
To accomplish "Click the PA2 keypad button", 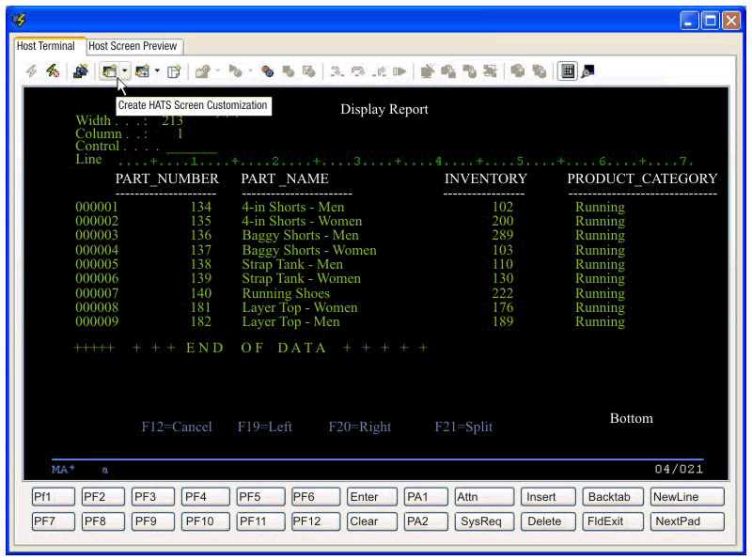I will [426, 521].
